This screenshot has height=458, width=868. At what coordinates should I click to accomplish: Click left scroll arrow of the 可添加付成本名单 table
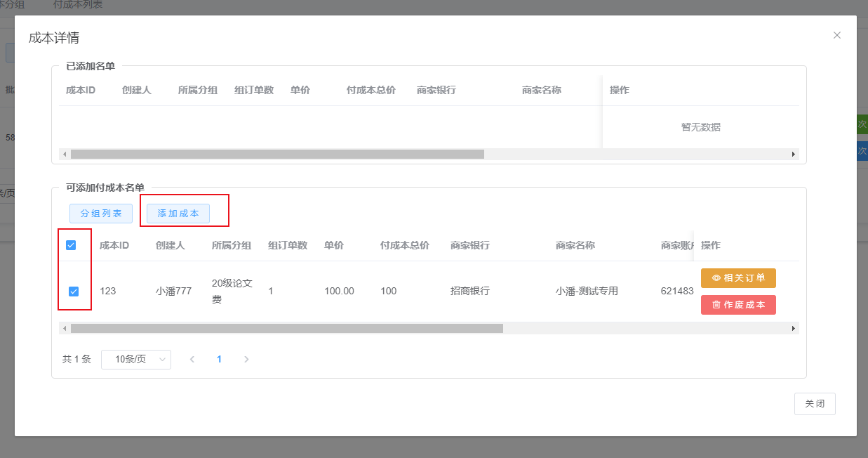[x=65, y=328]
